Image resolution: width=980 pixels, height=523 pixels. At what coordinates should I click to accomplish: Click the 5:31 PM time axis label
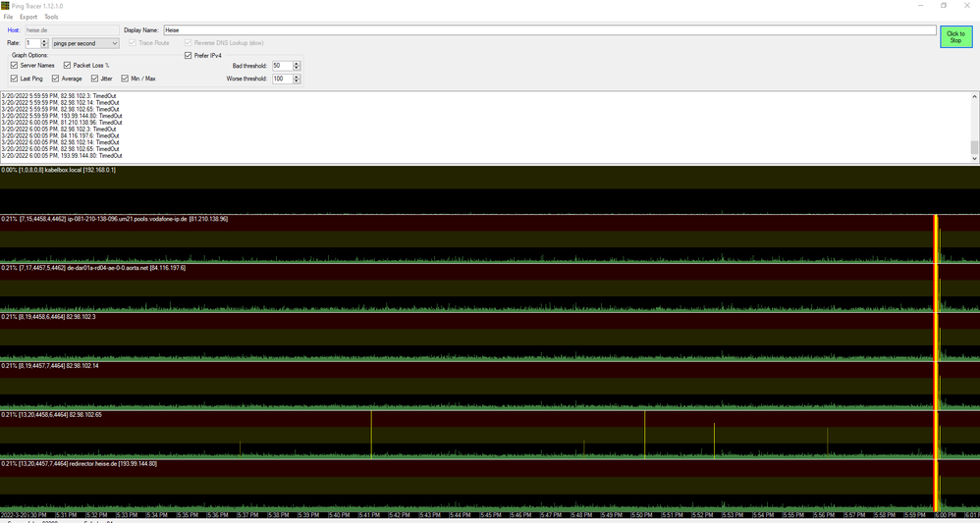[65, 515]
